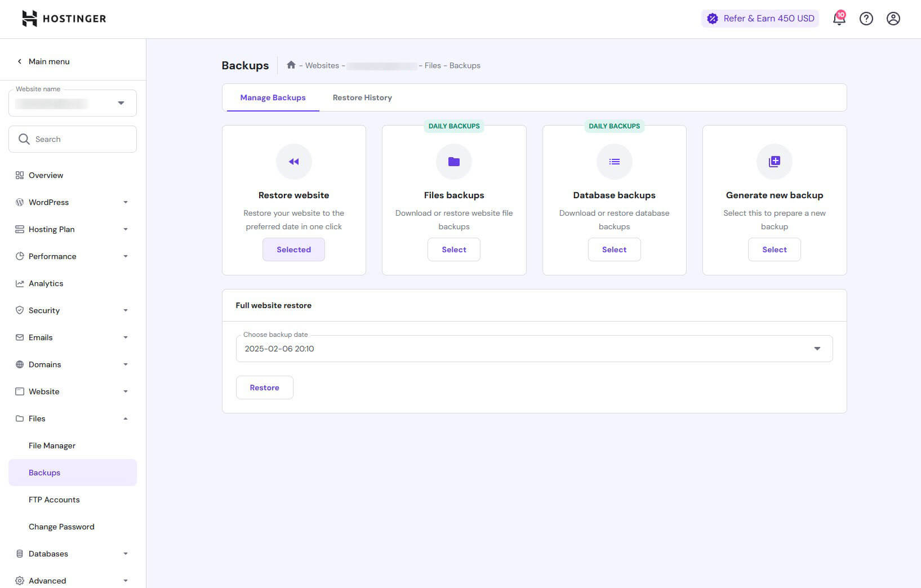Switch to the Manage Backups tab
Screen dimensions: 921x588
[273, 97]
